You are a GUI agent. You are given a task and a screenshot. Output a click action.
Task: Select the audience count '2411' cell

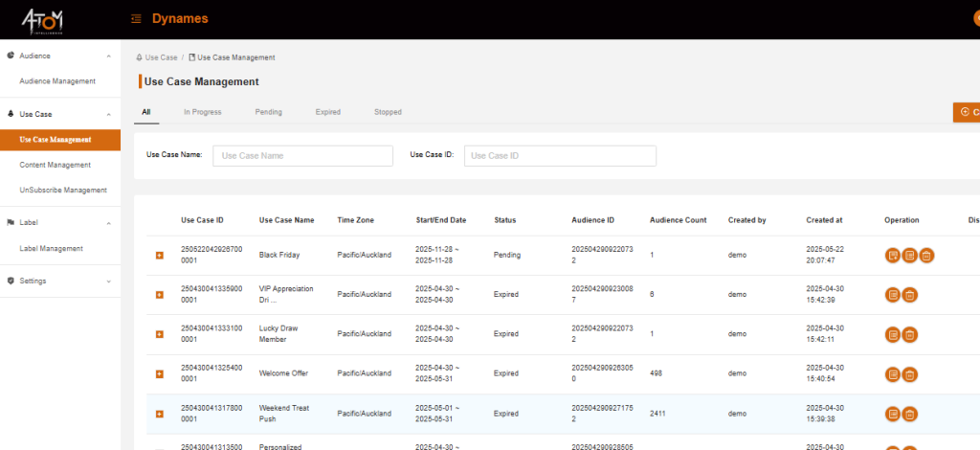pyautogui.click(x=658, y=413)
